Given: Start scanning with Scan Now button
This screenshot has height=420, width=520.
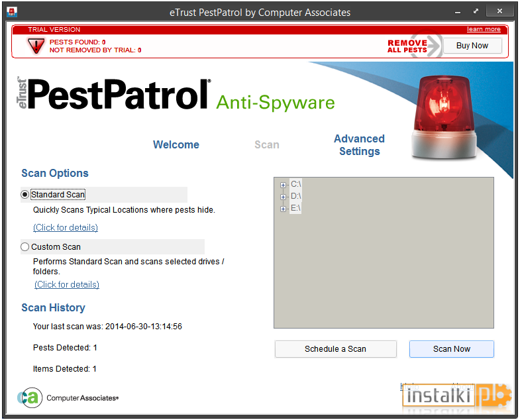Looking at the screenshot, I should coord(452,349).
